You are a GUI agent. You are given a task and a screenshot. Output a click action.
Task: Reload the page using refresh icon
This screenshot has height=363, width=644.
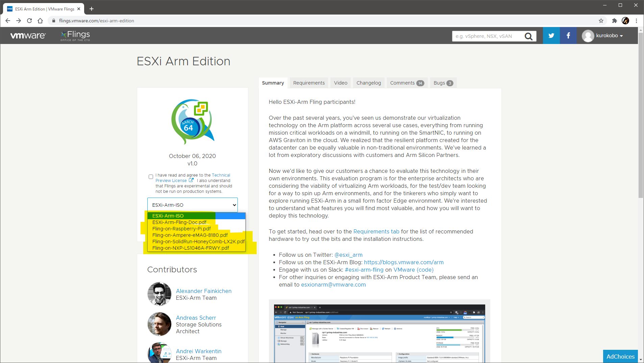pos(29,21)
